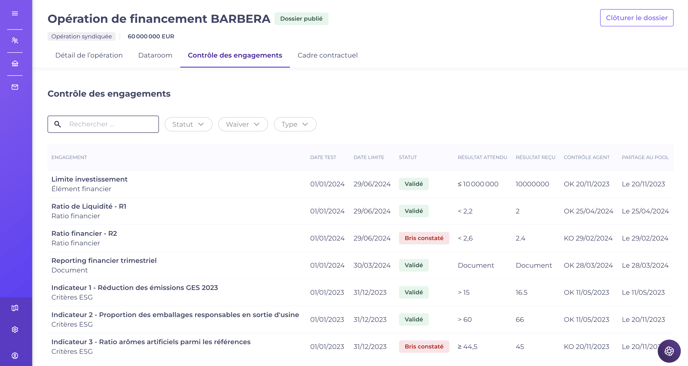
Task: Open sidebar settings gear icon
Action: coord(15,330)
